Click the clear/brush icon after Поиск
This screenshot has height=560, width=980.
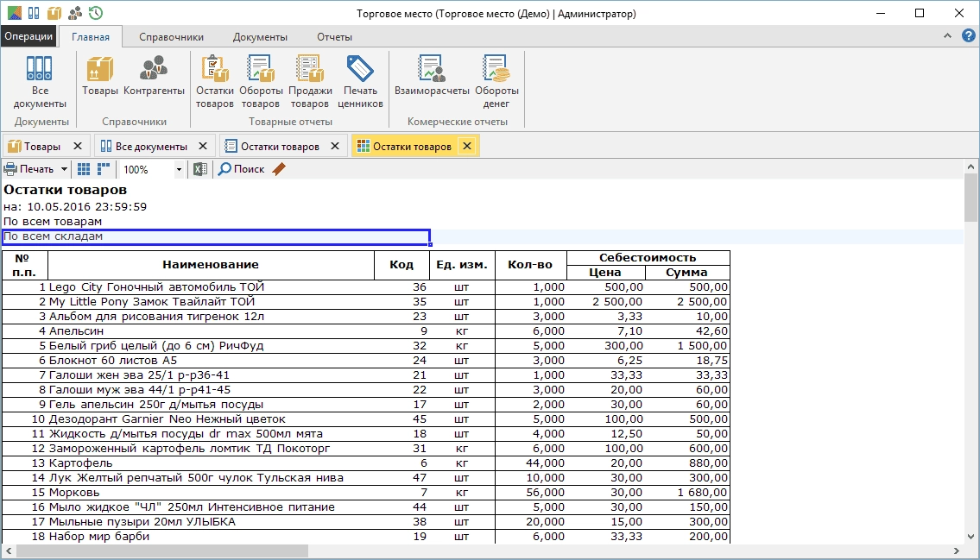(x=279, y=169)
